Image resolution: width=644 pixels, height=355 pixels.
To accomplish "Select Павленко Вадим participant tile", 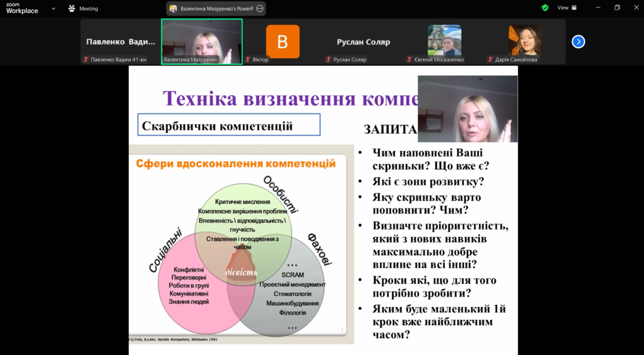I will [121, 42].
